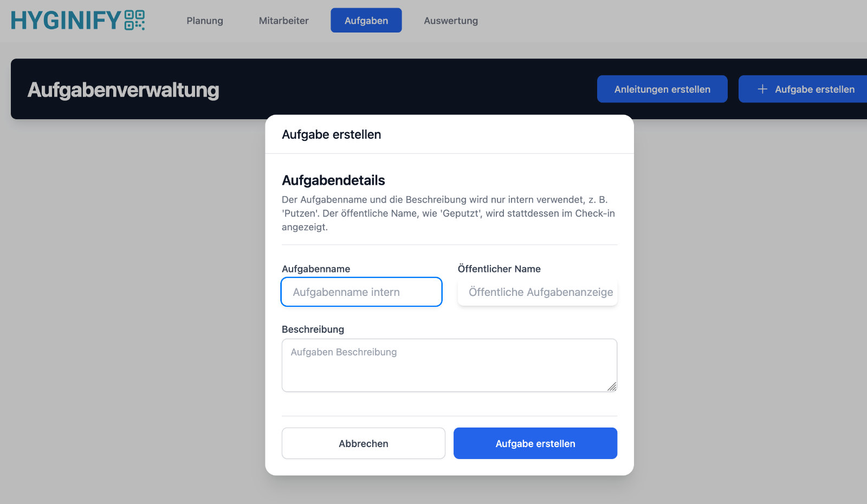867x504 pixels.
Task: Click the Aufgabendetails section heading
Action: pos(333,180)
